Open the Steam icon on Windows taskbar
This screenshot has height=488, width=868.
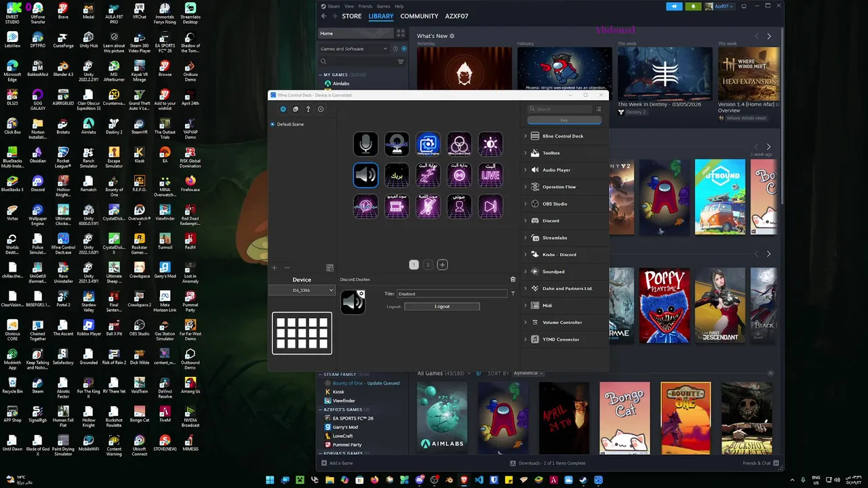[x=583, y=480]
